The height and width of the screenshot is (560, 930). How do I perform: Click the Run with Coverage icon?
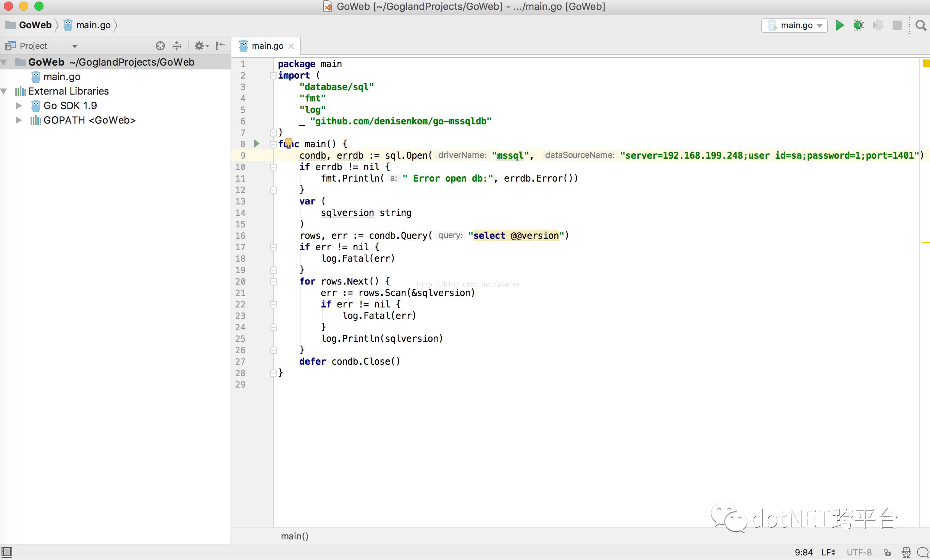tap(878, 26)
